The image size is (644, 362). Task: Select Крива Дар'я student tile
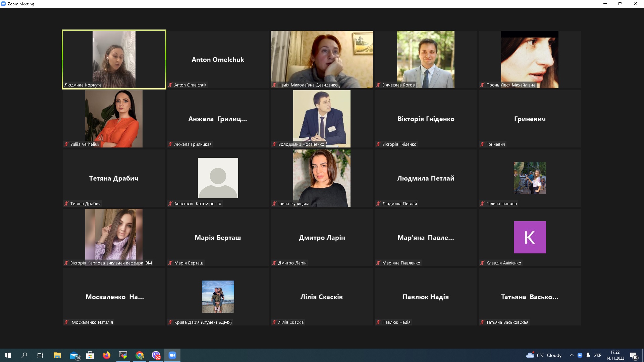[x=218, y=297]
